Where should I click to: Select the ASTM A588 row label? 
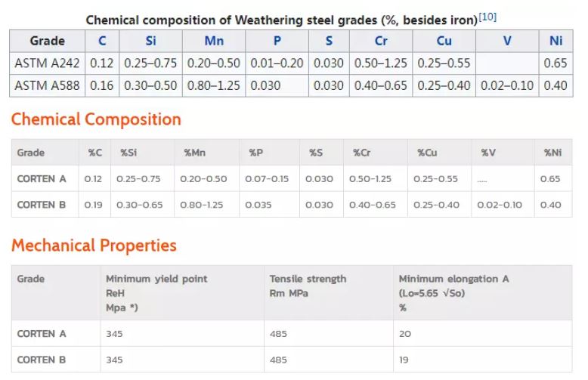point(47,85)
